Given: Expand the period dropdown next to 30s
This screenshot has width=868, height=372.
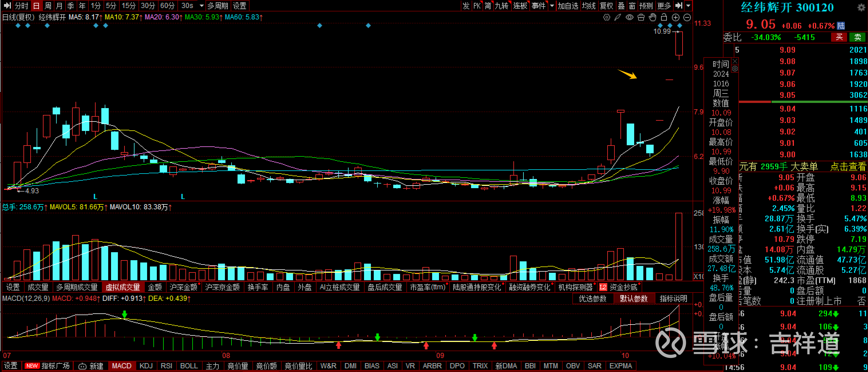Looking at the screenshot, I should pos(201,6).
